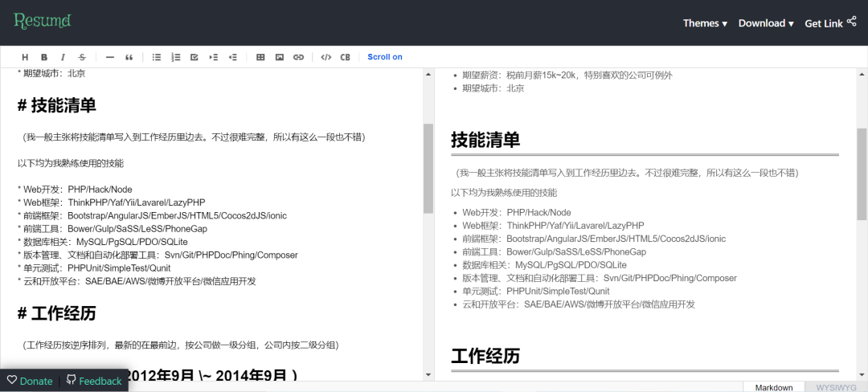Click editor line with MySQL/PgSQL/PDO/SQLite
The image size is (868, 392).
(x=102, y=242)
